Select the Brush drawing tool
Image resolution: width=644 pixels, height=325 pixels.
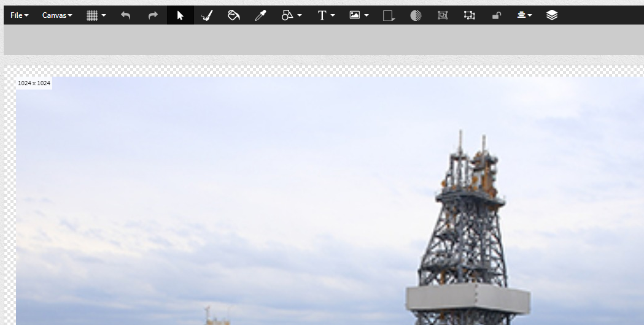207,15
